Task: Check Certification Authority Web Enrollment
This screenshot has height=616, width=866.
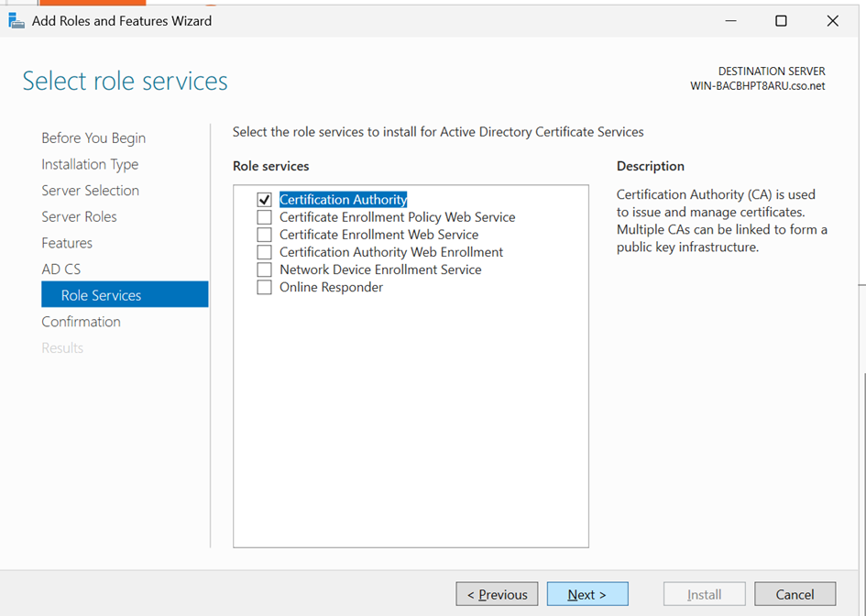Action: pos(265,252)
